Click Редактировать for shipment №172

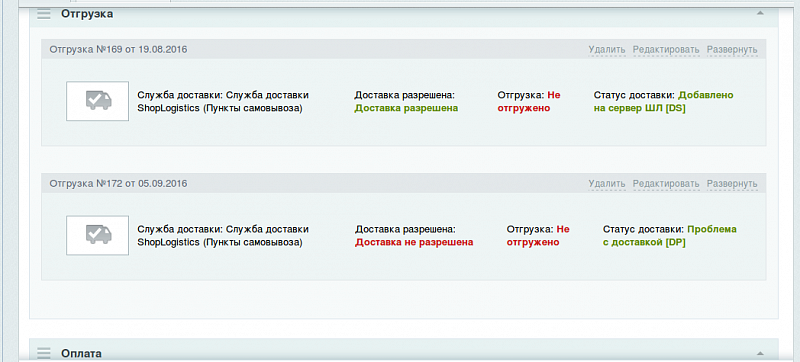(x=666, y=184)
